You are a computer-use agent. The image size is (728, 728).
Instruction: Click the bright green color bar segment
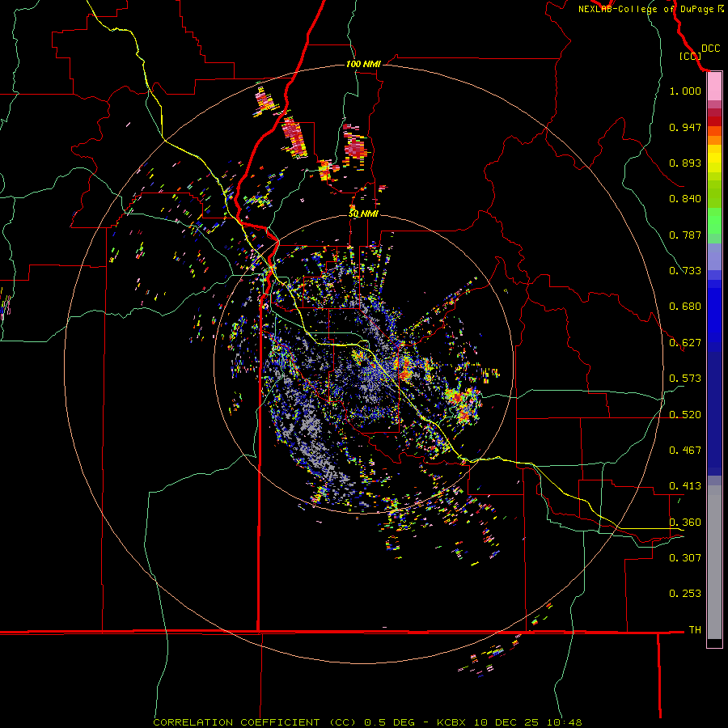[x=714, y=221]
